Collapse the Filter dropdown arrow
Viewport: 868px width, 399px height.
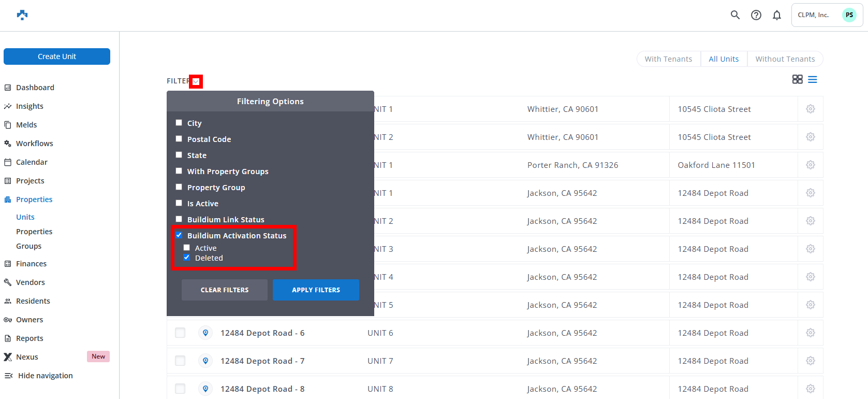196,81
